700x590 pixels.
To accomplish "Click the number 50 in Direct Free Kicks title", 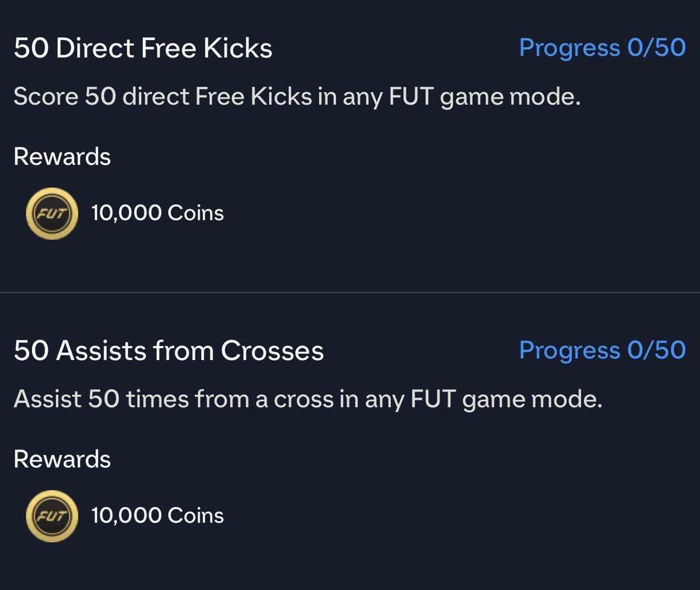I will click(x=31, y=48).
